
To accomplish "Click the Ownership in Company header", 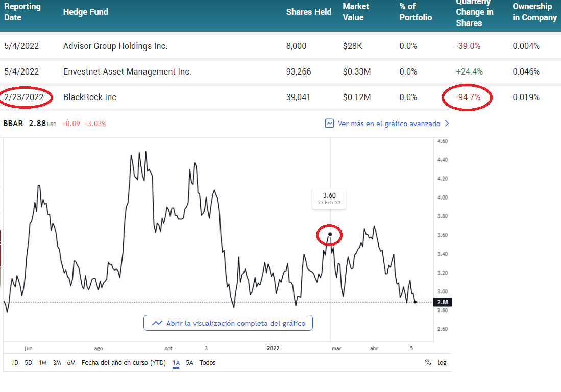I will coord(534,12).
